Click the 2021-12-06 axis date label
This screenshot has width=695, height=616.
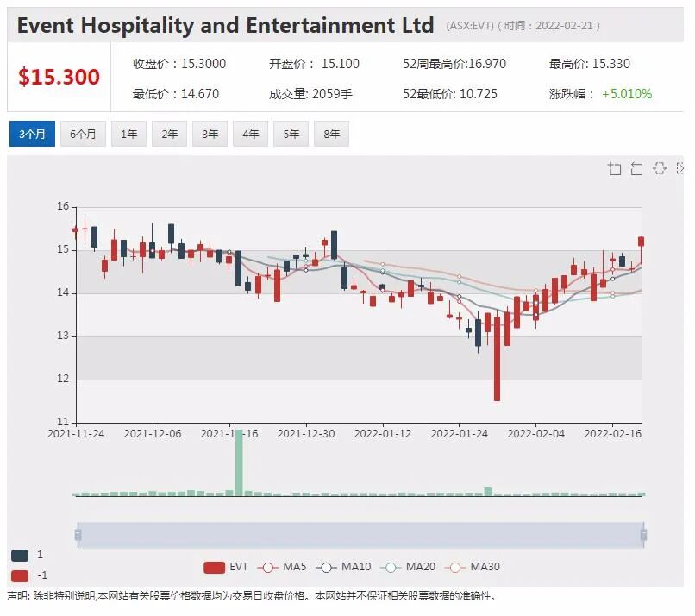click(153, 434)
